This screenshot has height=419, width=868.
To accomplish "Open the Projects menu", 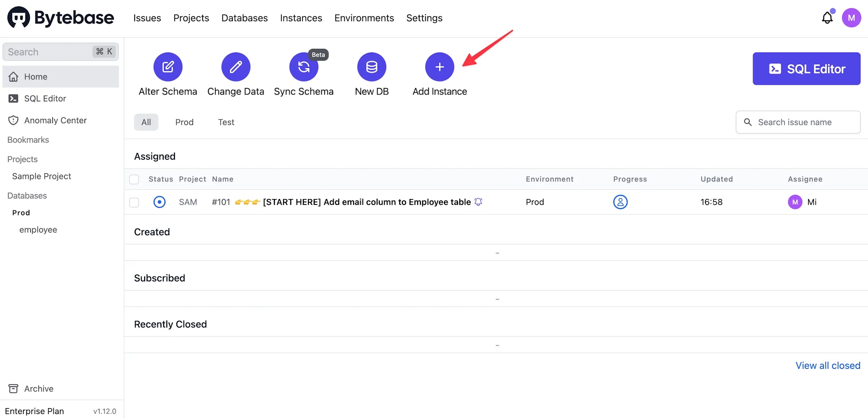I will [191, 18].
